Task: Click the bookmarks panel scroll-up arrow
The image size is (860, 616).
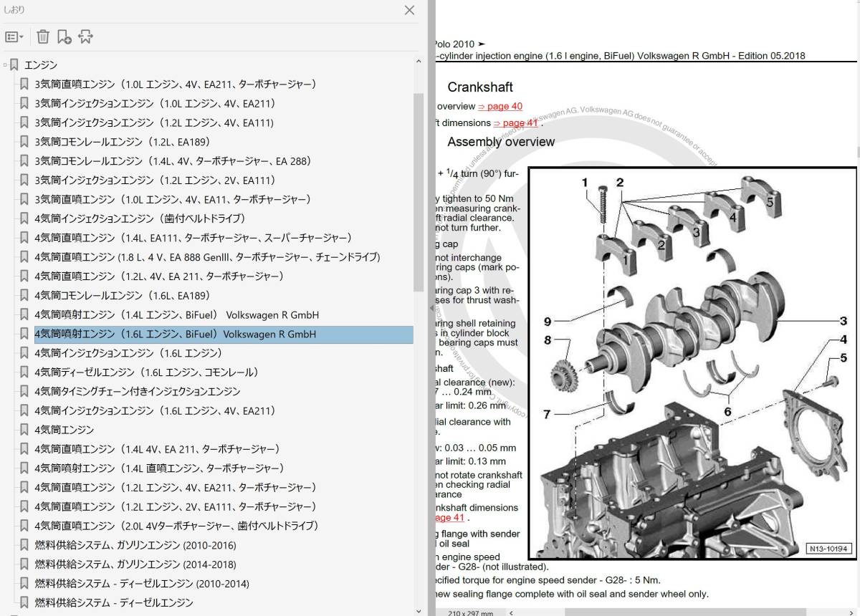Action: pyautogui.click(x=419, y=63)
